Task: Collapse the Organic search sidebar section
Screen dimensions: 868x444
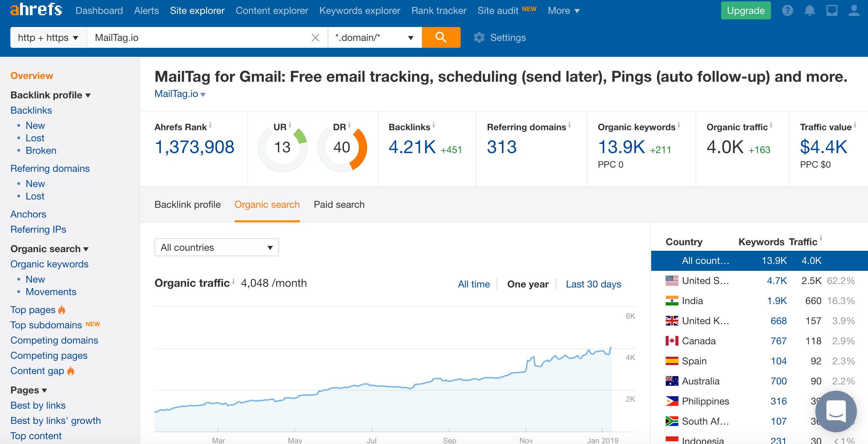Action: 50,249
